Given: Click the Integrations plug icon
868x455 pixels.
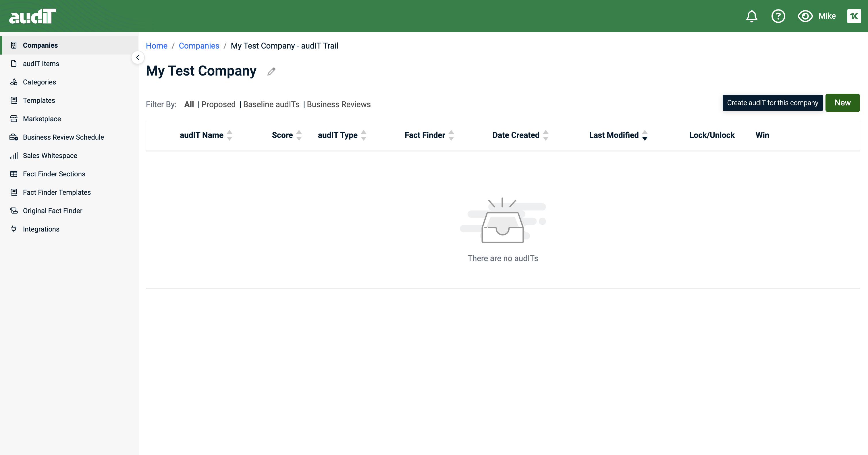Looking at the screenshot, I should pyautogui.click(x=14, y=229).
